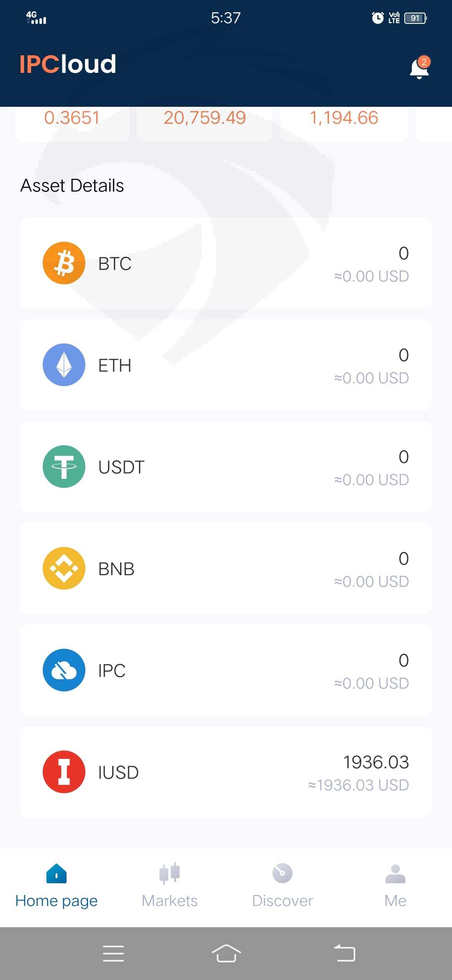Viewport: 452px width, 980px height.
Task: Open the Android recent apps menu
Action: (x=113, y=954)
